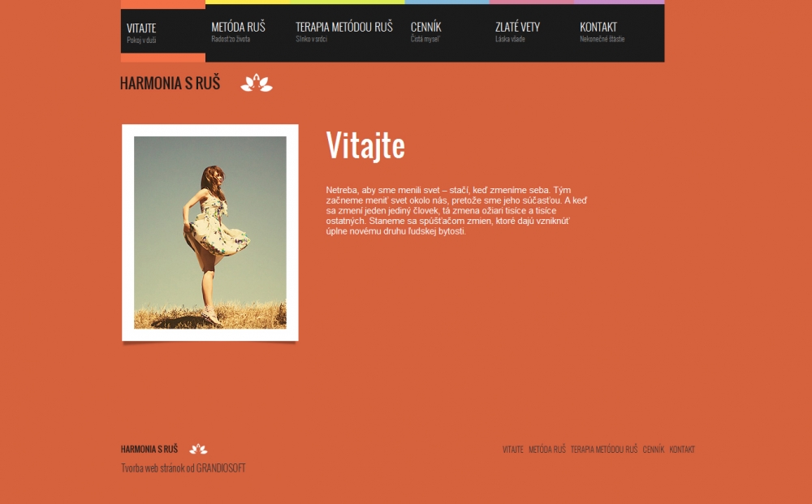Click the footer HARMONIA S RUŠ text
The width and height of the screenshot is (812, 504).
pyautogui.click(x=149, y=449)
